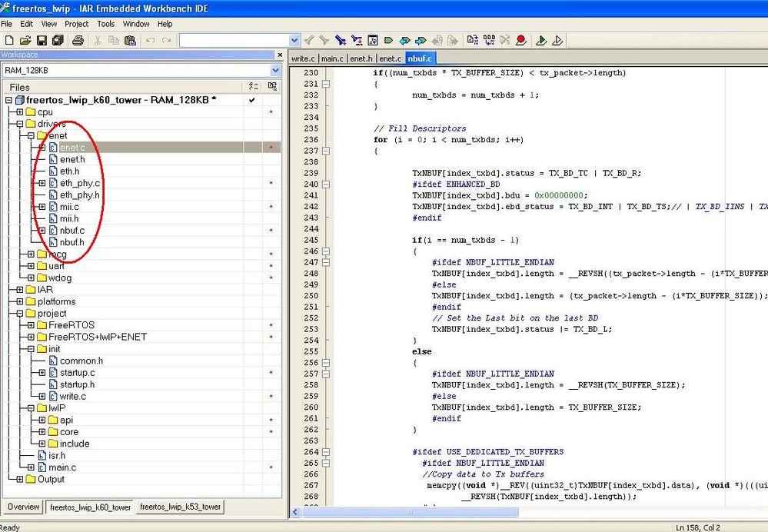Toggle code fold marker at line 257
768x532 pixels.
point(326,374)
